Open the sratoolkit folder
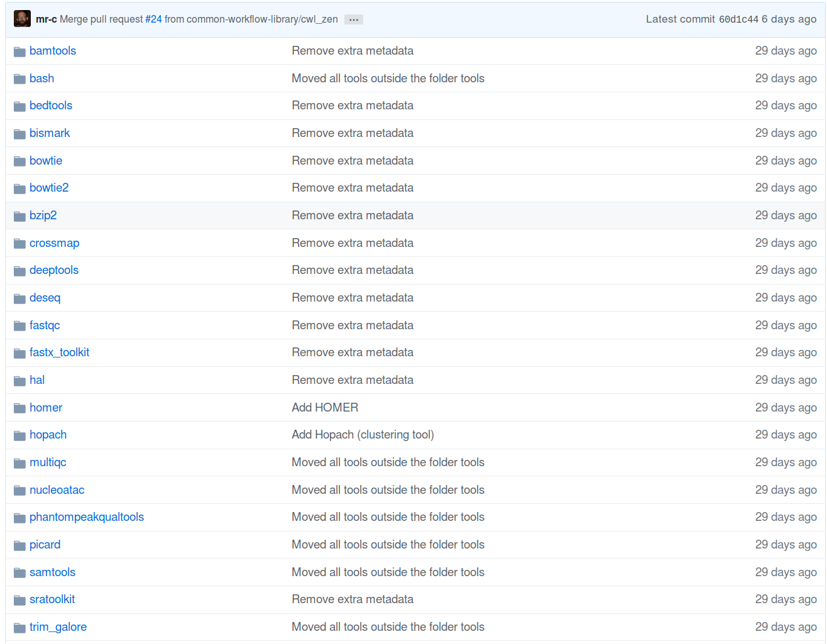The height and width of the screenshot is (644, 827). point(52,599)
